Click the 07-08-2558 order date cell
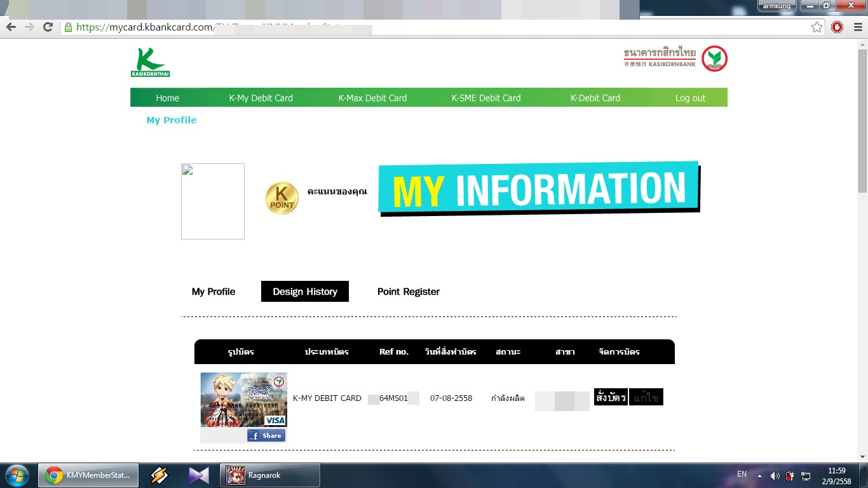 coord(451,398)
